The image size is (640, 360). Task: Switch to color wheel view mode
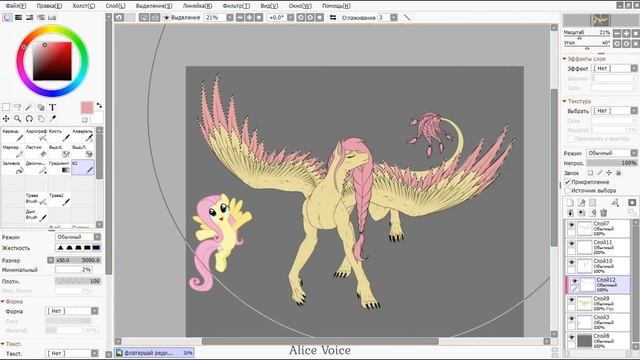7,18
